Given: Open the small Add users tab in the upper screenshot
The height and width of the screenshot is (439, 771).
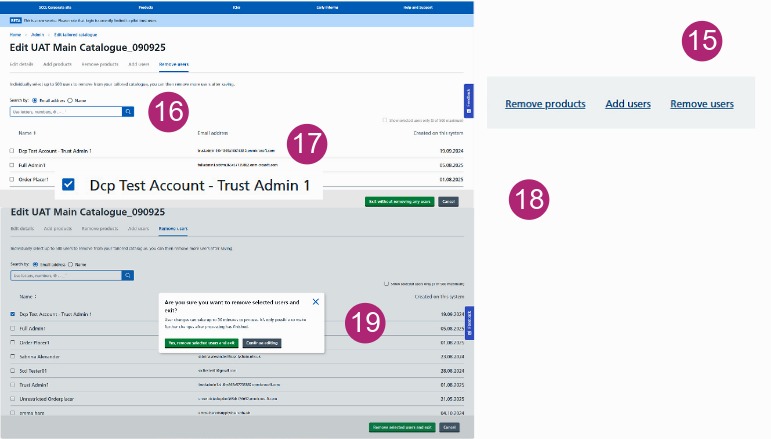Looking at the screenshot, I should tap(139, 64).
